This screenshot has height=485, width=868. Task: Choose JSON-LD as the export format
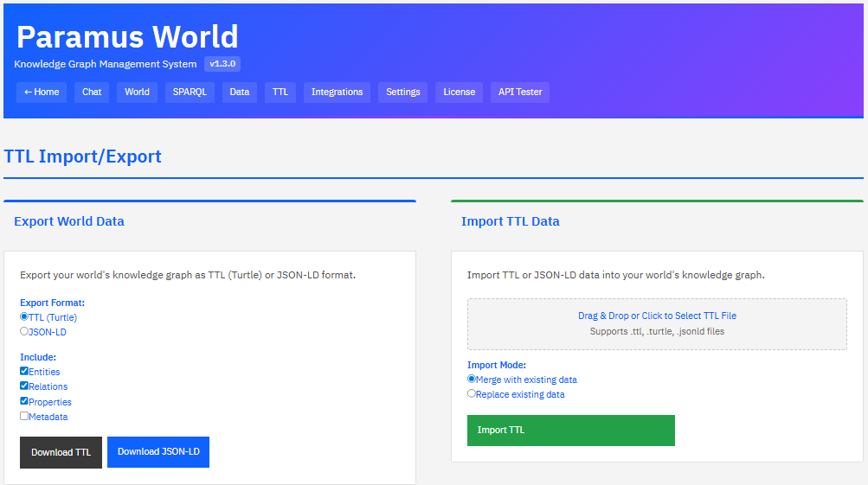coord(24,331)
